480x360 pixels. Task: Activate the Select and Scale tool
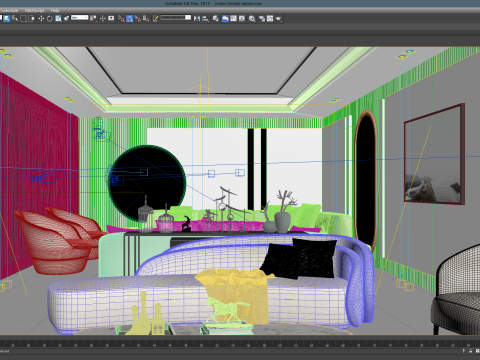(58, 18)
